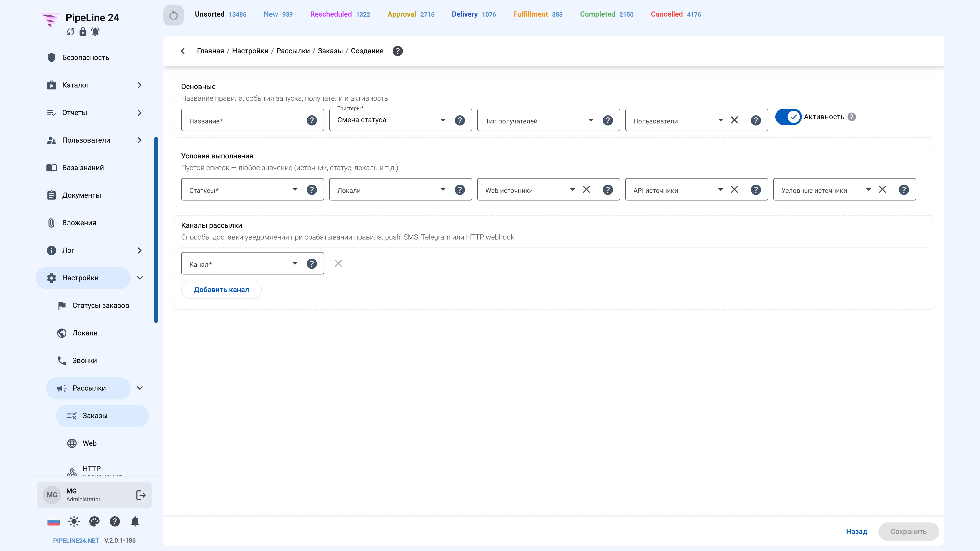
Task: Toggle light theme sun icon
Action: 74,521
